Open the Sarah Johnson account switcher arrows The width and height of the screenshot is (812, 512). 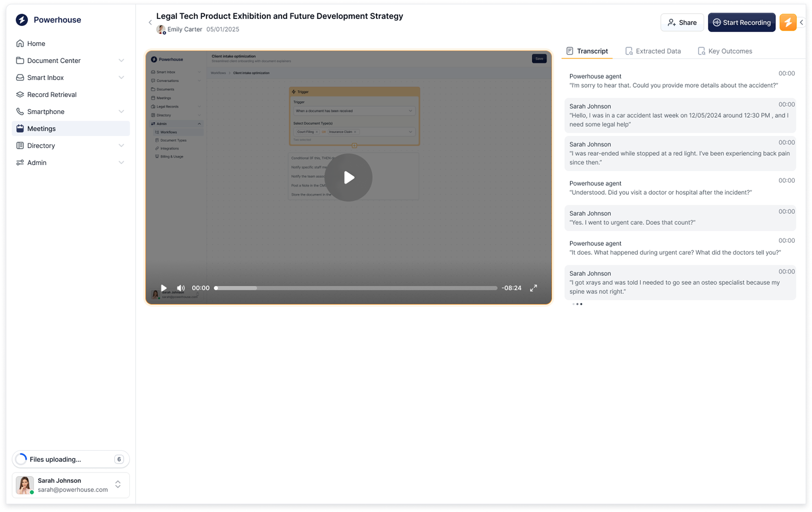coord(118,485)
